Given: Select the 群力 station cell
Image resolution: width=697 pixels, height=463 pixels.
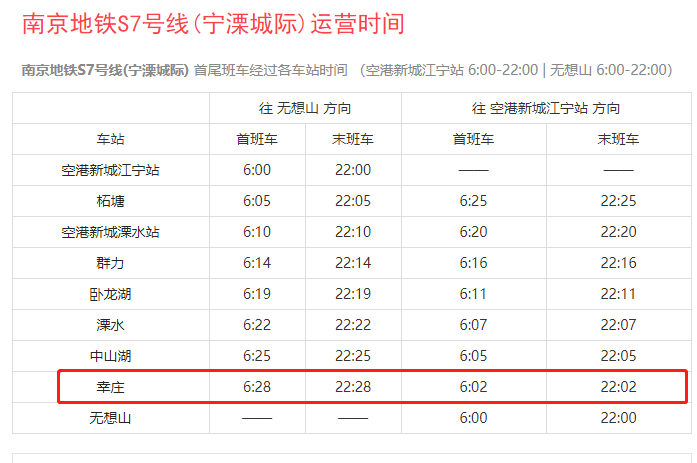Looking at the screenshot, I should [110, 263].
